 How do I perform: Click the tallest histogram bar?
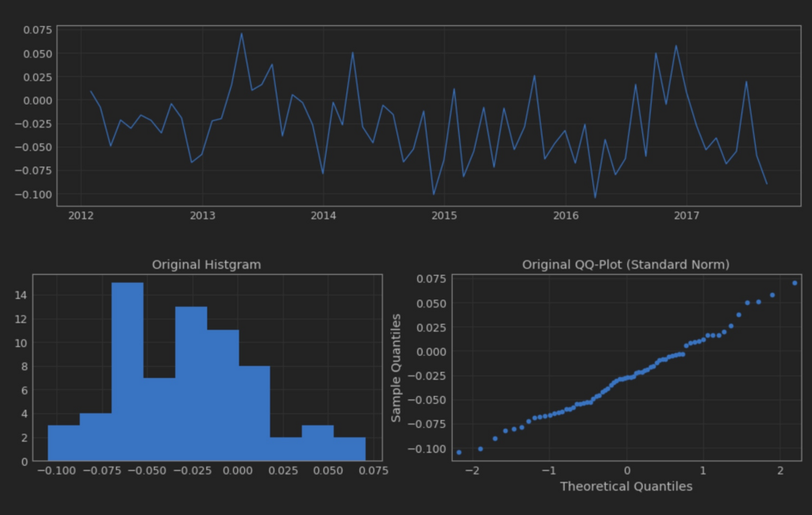click(x=128, y=372)
